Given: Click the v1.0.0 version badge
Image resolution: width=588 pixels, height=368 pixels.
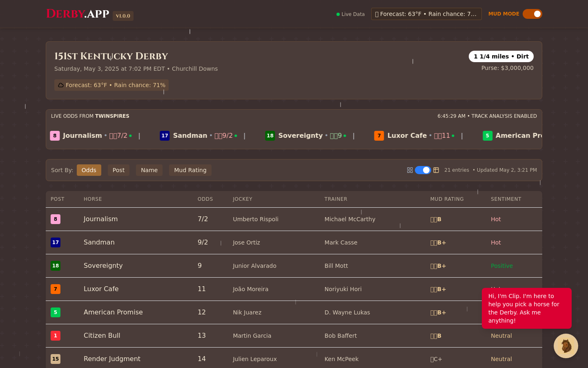Looking at the screenshot, I should pos(123,16).
